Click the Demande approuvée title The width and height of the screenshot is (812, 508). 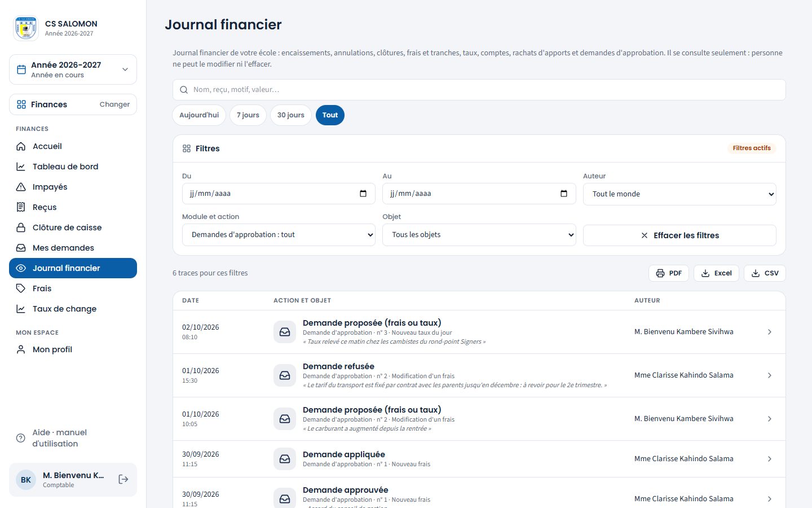[346, 490]
